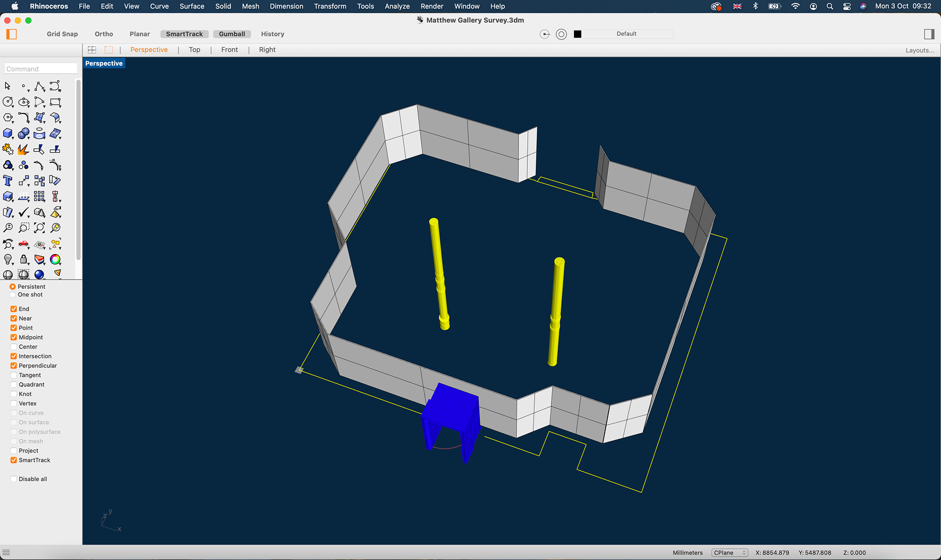Switch to the Right viewport tab
941x560 pixels.
coord(267,49)
